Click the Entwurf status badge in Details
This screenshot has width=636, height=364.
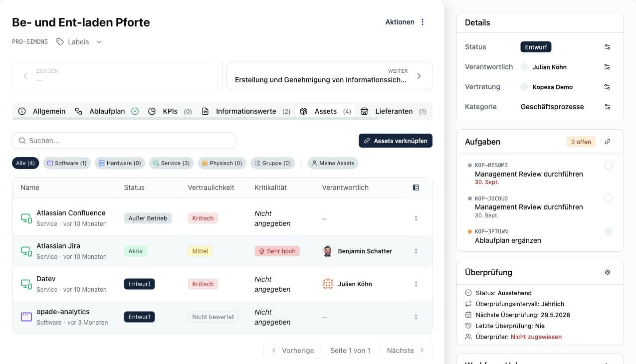(x=536, y=47)
